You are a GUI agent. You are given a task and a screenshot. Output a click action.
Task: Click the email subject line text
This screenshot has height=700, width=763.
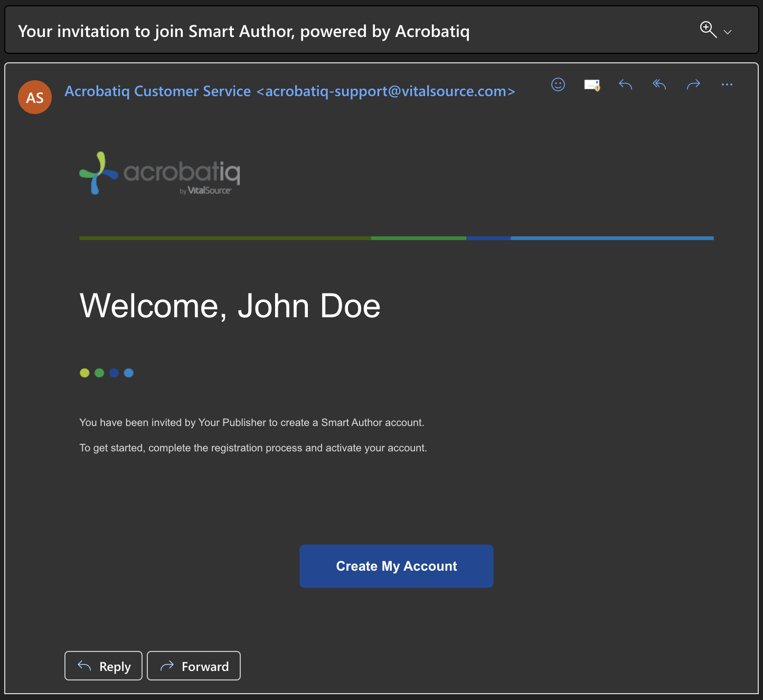coord(244,31)
